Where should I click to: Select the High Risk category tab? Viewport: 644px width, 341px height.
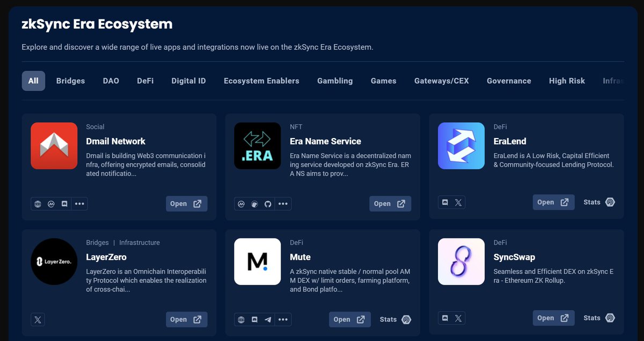pyautogui.click(x=567, y=81)
